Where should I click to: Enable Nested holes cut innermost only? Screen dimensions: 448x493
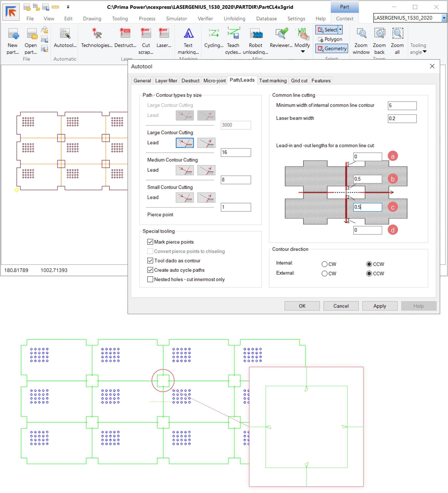150,279
